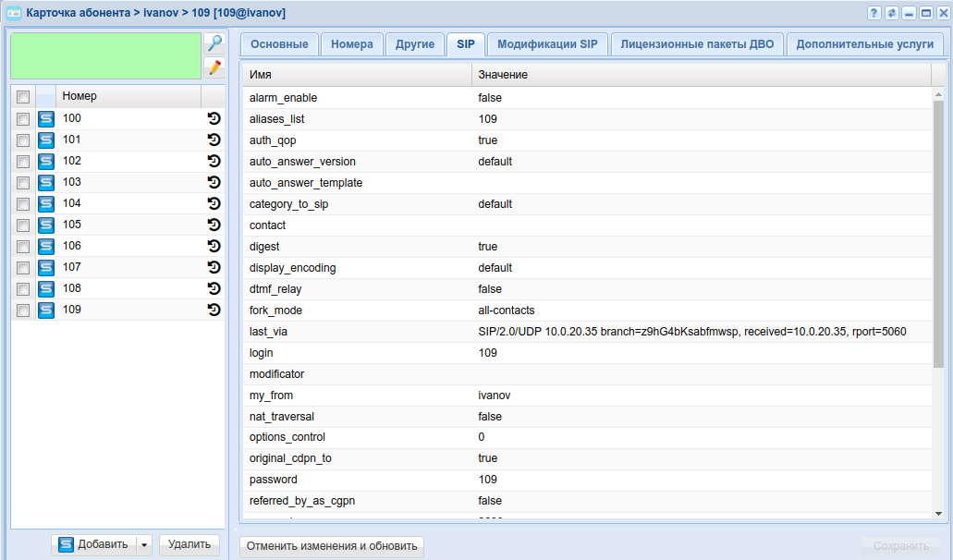The height and width of the screenshot is (560, 953).
Task: Check the box for number 100
Action: click(23, 119)
